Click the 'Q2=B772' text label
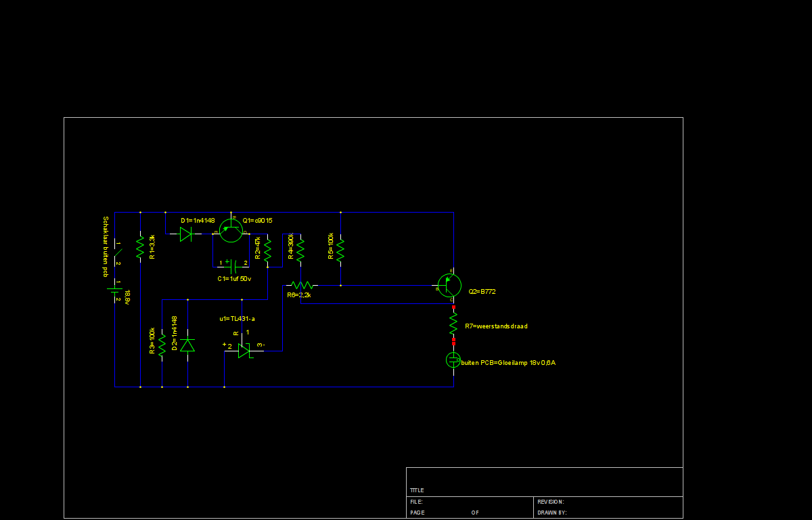The image size is (812, 520). pyautogui.click(x=483, y=291)
